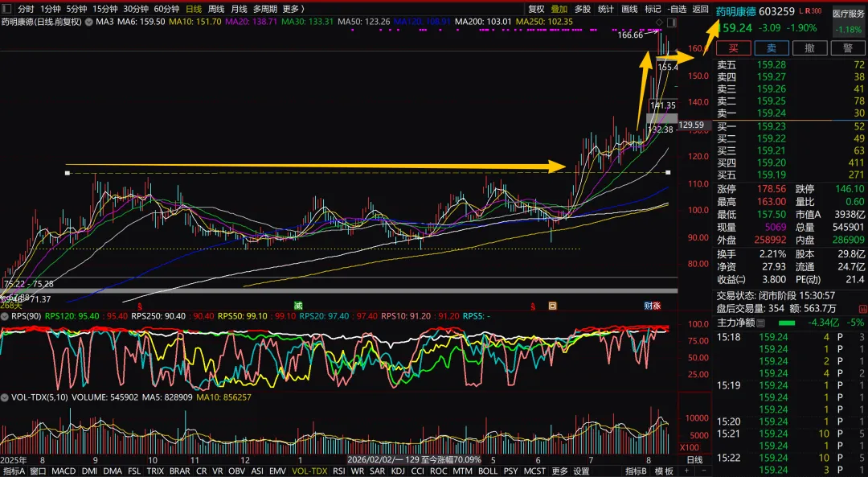Select the VOL-TDX indicator tab
The image size is (868, 477).
[309, 471]
